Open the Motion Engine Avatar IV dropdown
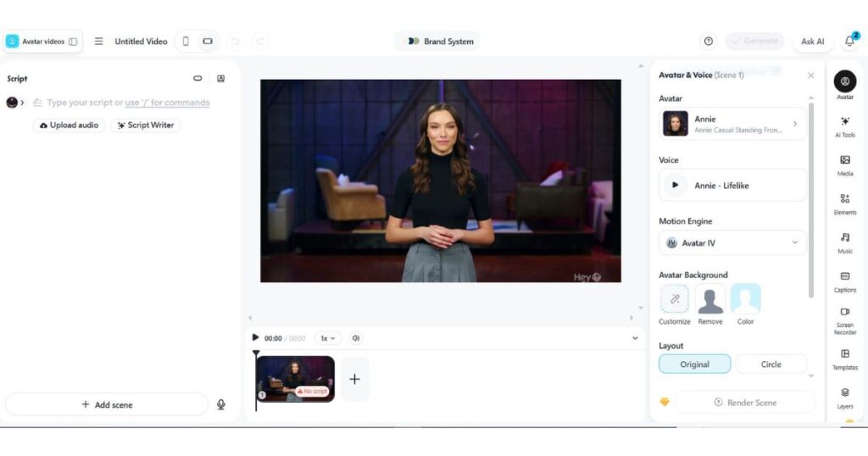Viewport: 868px width, 456px height. click(x=732, y=243)
